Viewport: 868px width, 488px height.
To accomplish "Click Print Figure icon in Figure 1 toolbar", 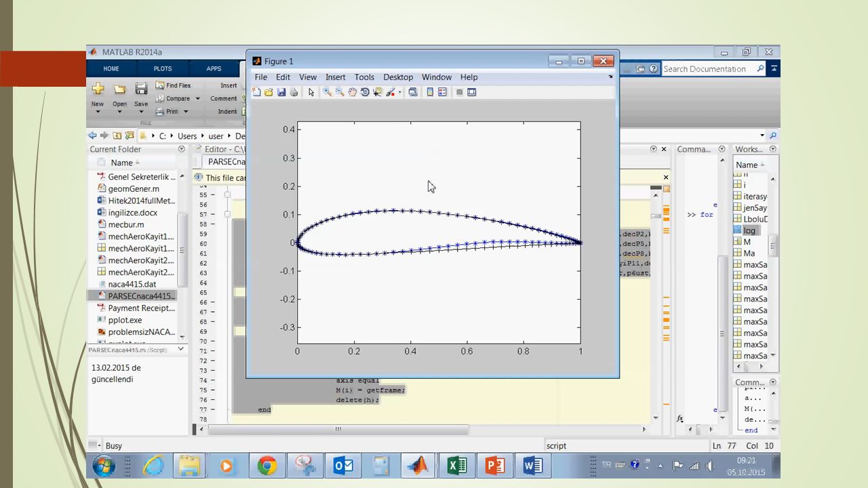I will (x=294, y=92).
